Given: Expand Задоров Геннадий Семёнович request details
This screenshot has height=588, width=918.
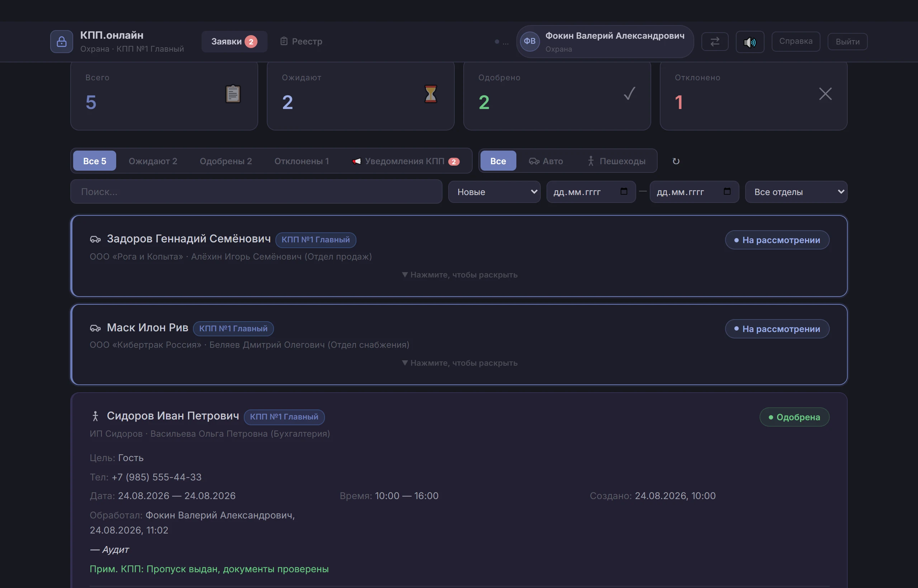Looking at the screenshot, I should 460,275.
